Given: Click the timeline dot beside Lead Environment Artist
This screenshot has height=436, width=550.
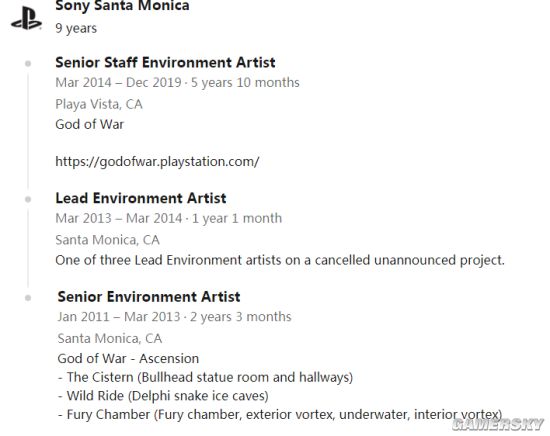Looking at the screenshot, I should (x=28, y=199).
